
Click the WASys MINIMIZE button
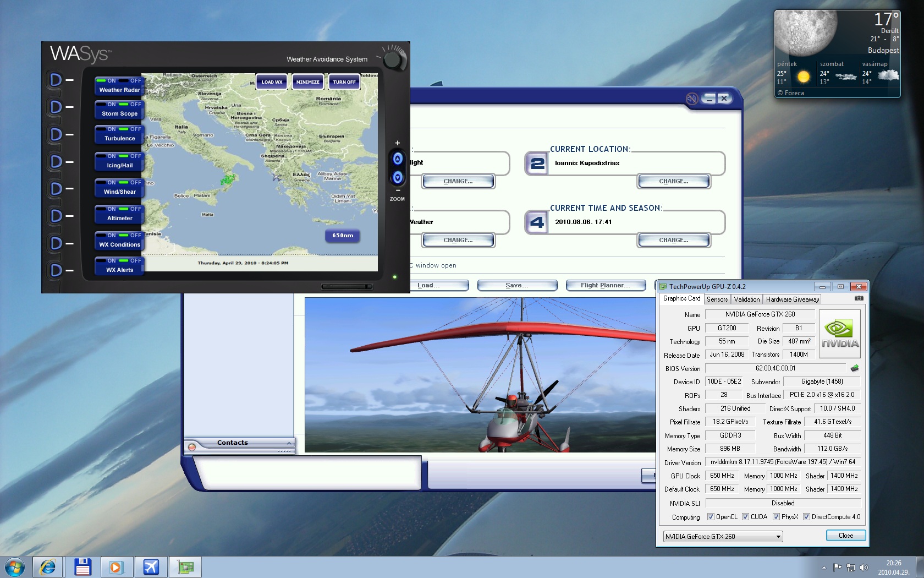coord(308,82)
